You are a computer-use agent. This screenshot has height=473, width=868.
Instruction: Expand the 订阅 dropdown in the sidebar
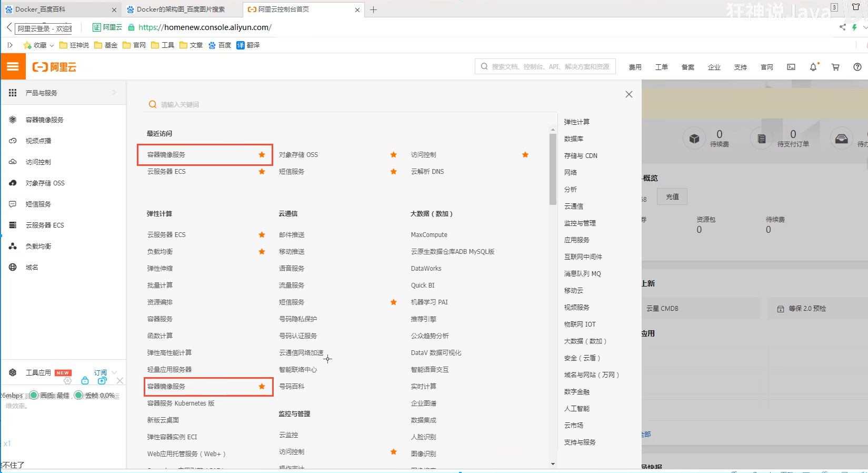click(x=114, y=372)
